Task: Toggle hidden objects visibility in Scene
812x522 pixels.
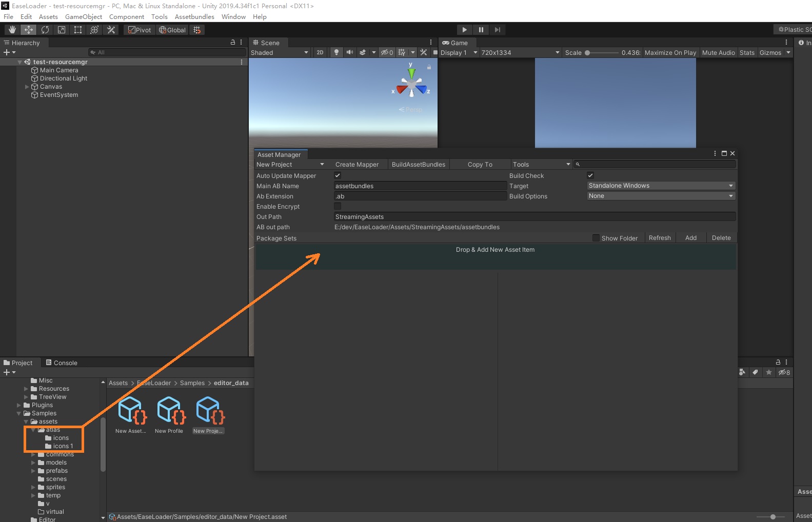Action: (387, 52)
